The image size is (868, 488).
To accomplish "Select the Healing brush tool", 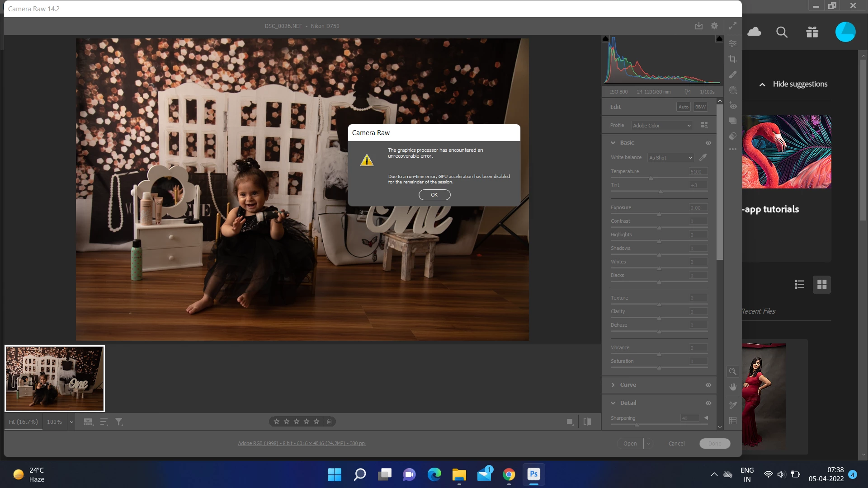I will click(733, 75).
